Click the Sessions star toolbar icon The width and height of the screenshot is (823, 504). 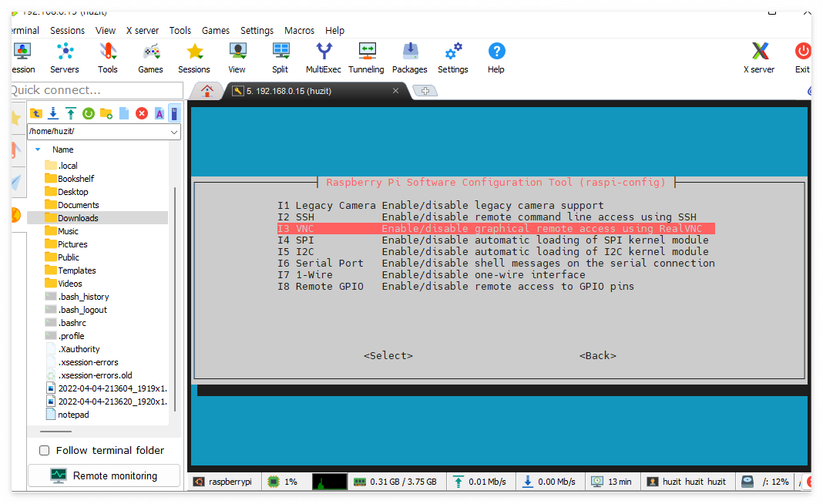[x=194, y=58]
